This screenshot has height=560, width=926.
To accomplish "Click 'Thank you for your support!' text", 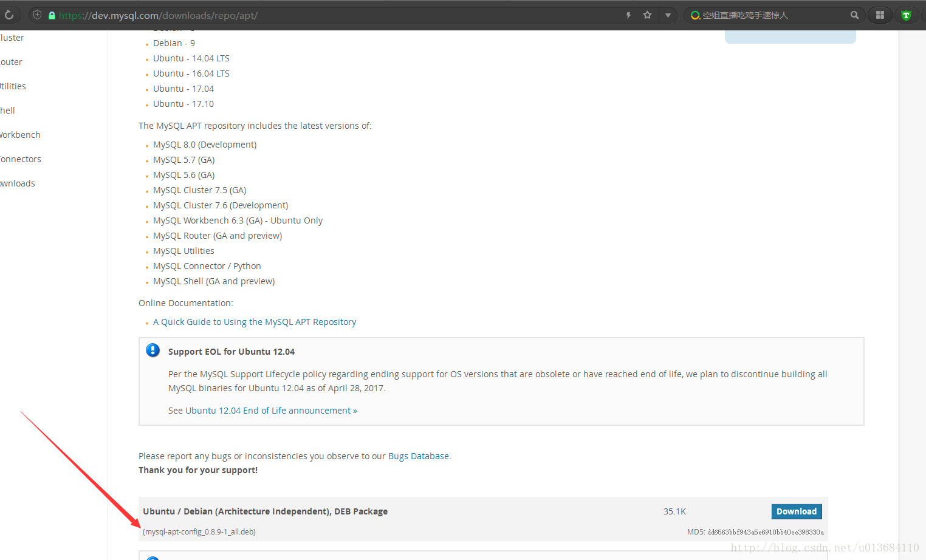I will (x=198, y=470).
